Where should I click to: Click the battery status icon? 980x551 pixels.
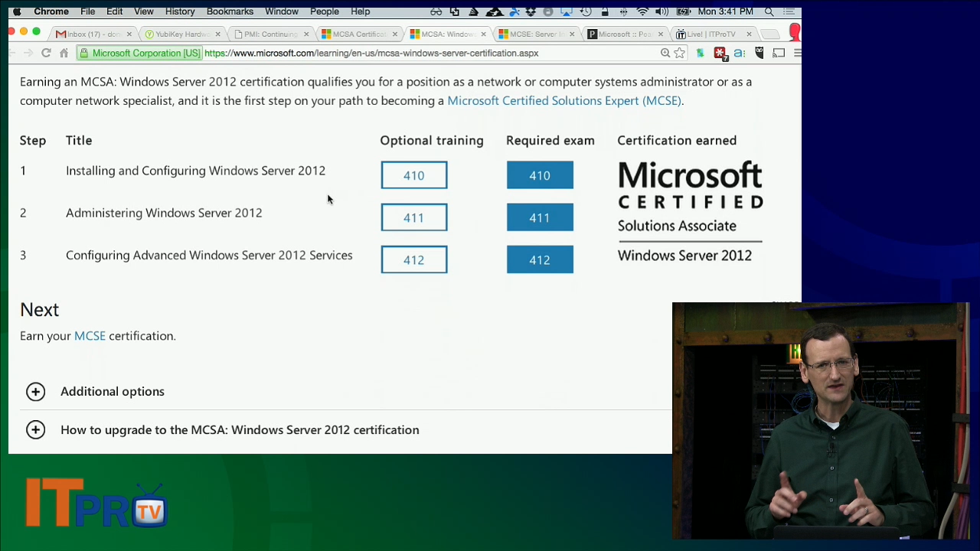tap(683, 11)
